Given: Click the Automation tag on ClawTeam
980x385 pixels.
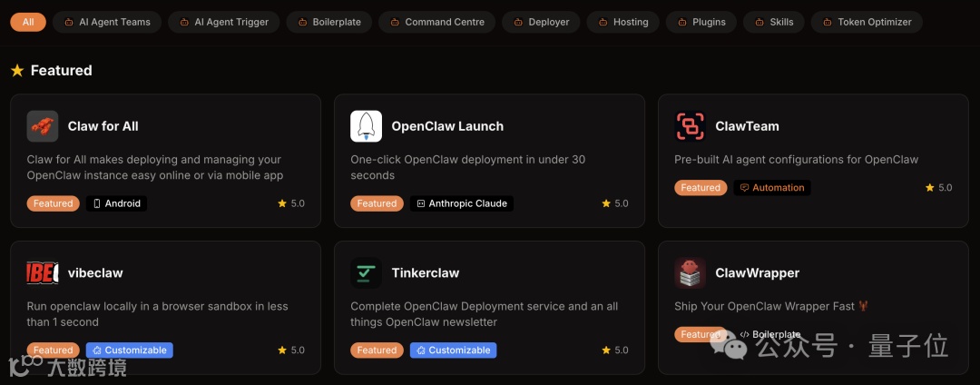Looking at the screenshot, I should pyautogui.click(x=772, y=187).
